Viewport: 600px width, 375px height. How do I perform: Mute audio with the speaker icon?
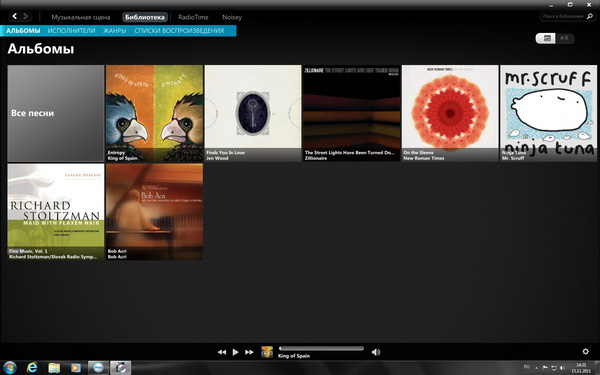(x=376, y=352)
